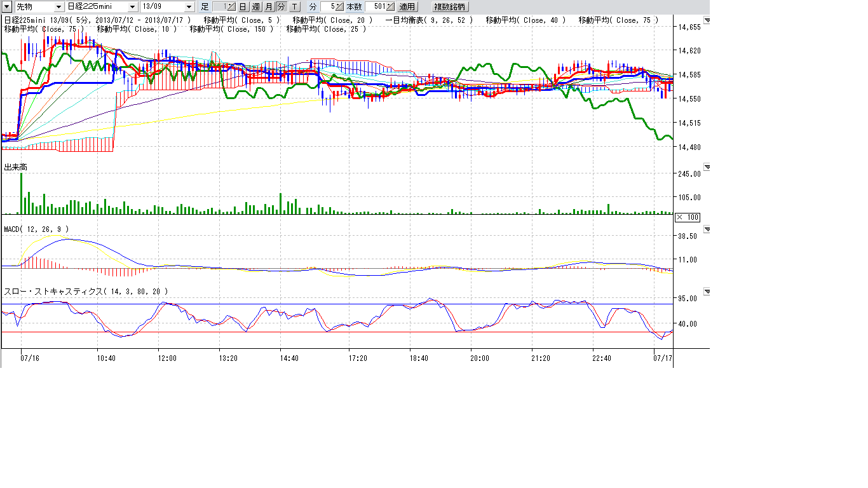The image size is (868, 488).
Task: Switch to weekly bars with 週 button
Action: (255, 6)
